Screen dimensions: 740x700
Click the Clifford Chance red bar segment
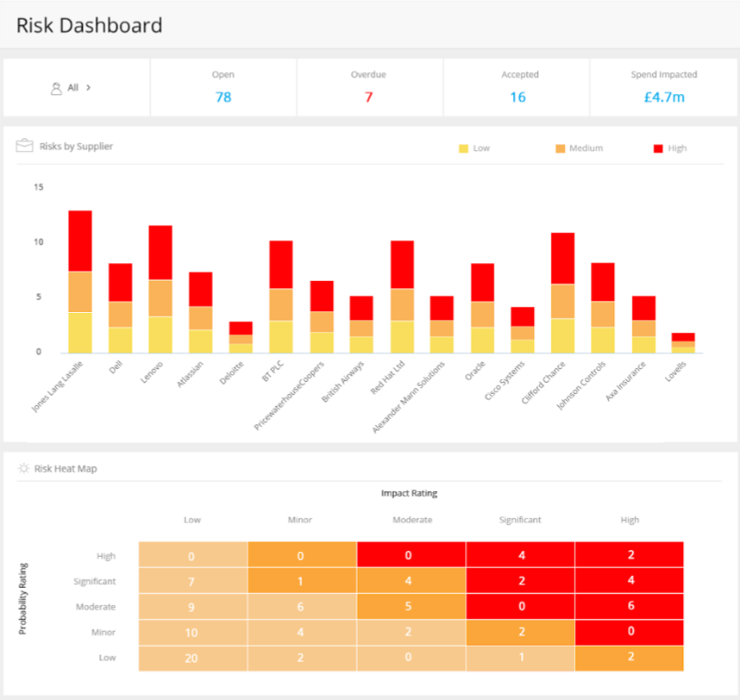(562, 258)
